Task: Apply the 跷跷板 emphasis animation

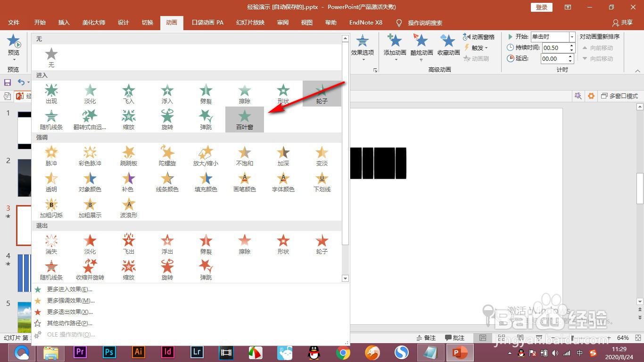Action: coord(129,156)
